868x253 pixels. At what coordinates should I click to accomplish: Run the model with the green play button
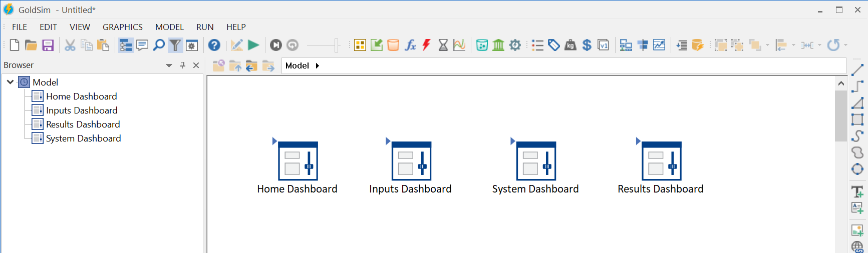(253, 45)
